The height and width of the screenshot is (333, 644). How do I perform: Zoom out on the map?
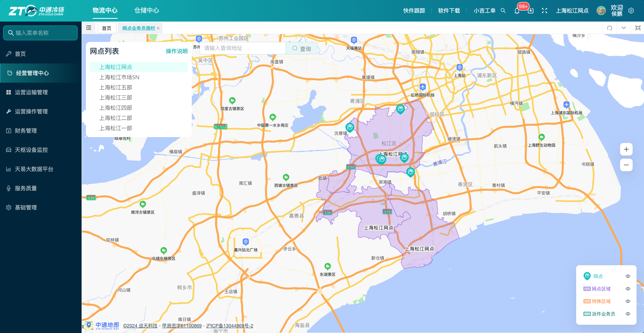[x=626, y=165]
